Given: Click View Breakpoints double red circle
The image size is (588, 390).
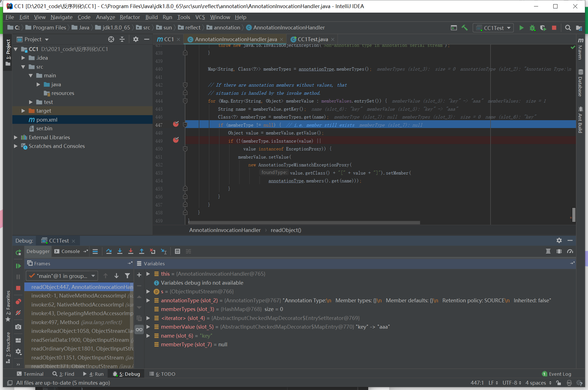Looking at the screenshot, I should coord(18,301).
